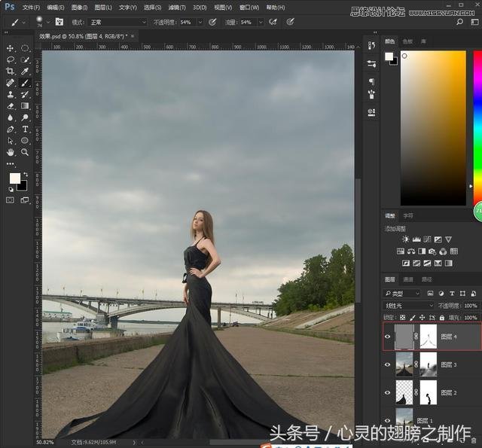Select the Horizontal Type tool
The width and height of the screenshot is (482, 448).
[x=25, y=130]
